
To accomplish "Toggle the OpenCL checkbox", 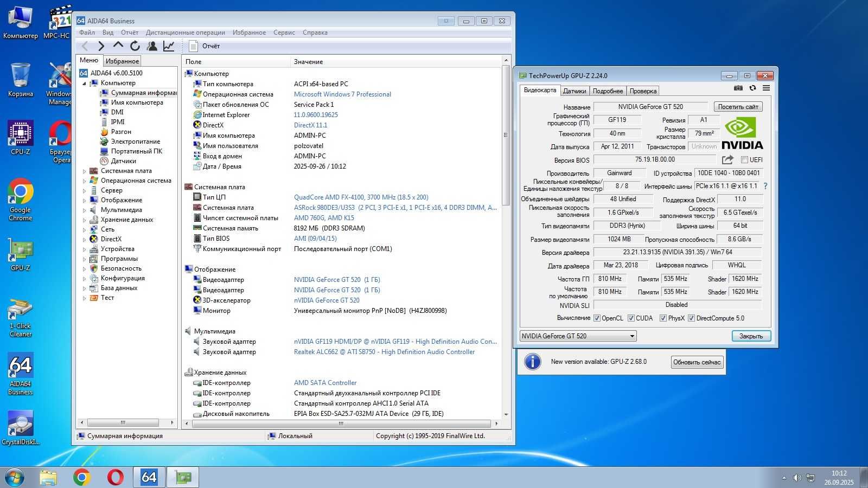I will click(x=597, y=318).
